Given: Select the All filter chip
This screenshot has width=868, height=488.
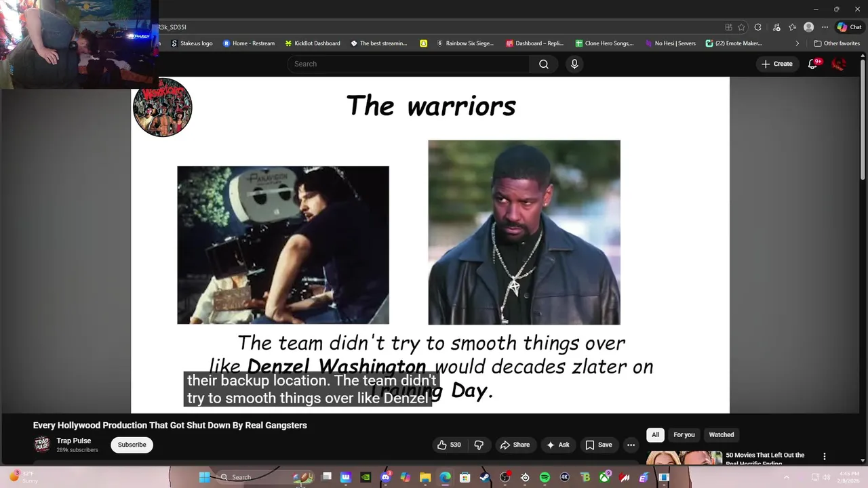Looking at the screenshot, I should [x=655, y=434].
